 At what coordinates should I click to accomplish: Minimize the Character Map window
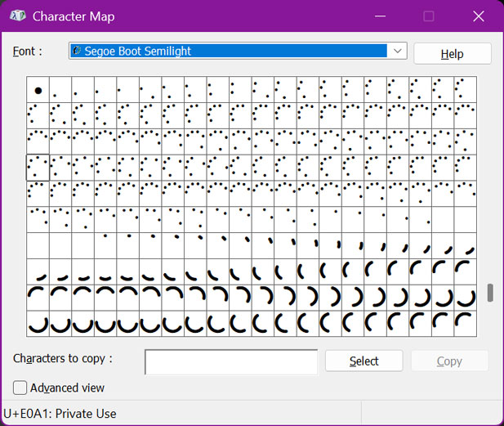point(380,16)
